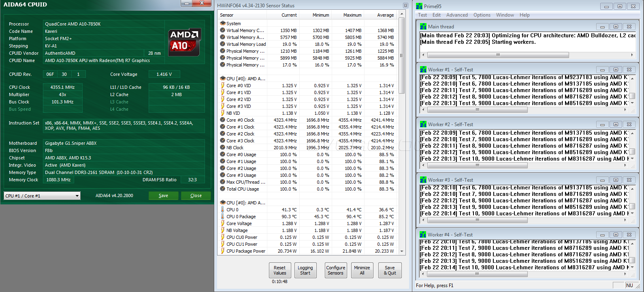This screenshot has height=292, width=644.
Task: Click the Average column header in HWiNFO
Action: coord(380,15)
